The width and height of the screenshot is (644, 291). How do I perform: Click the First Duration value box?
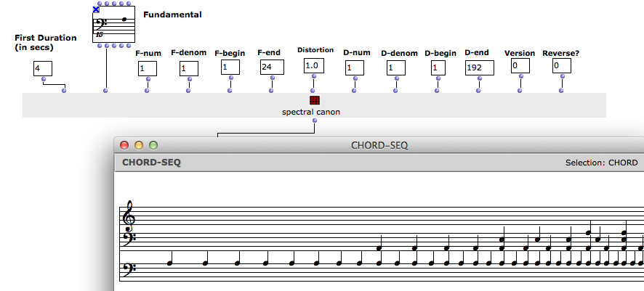tap(42, 68)
